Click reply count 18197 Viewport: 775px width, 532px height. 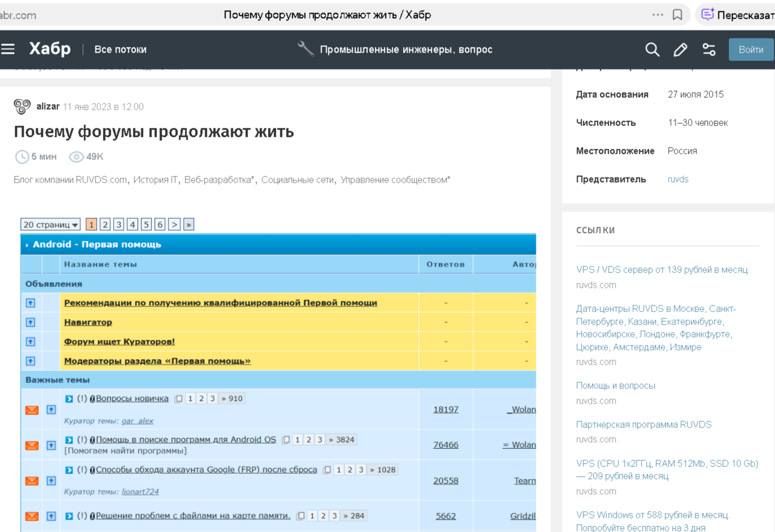(x=445, y=409)
